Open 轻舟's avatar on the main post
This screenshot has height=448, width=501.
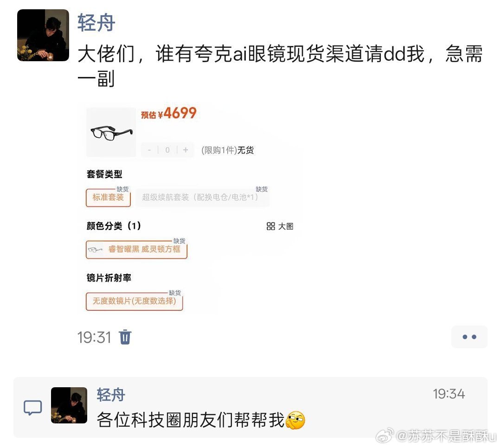pos(43,35)
